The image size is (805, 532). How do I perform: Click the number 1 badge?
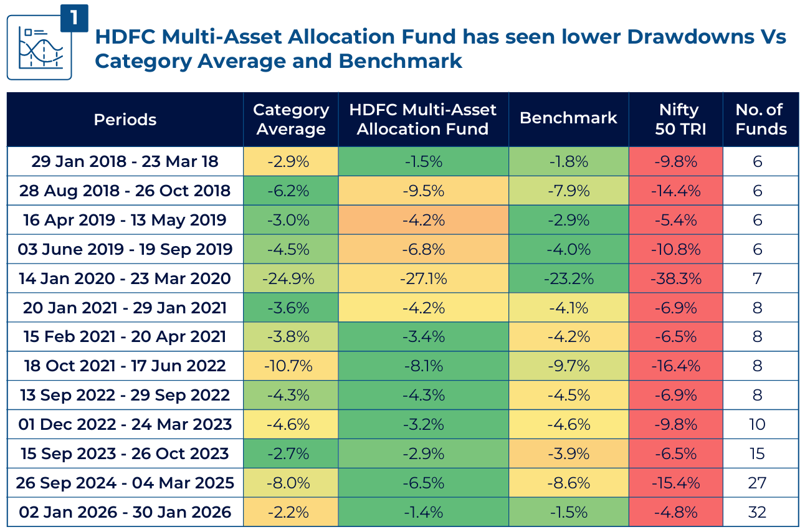pyautogui.click(x=74, y=18)
